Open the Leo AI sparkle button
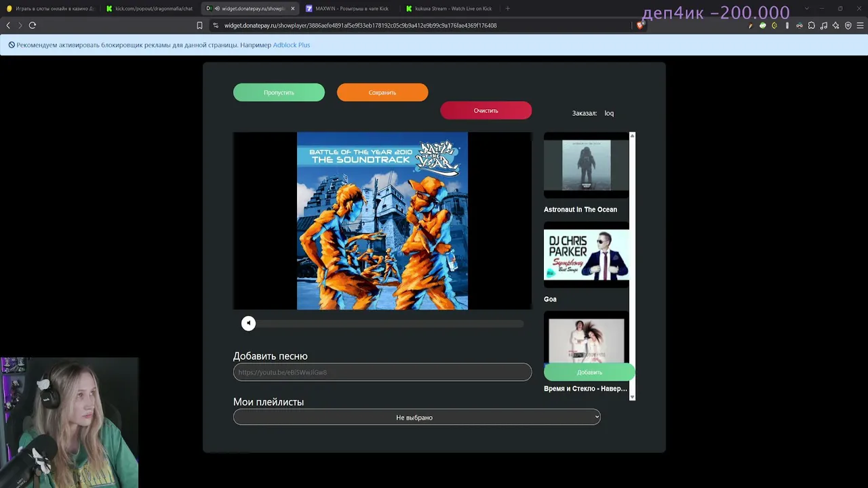 point(835,26)
